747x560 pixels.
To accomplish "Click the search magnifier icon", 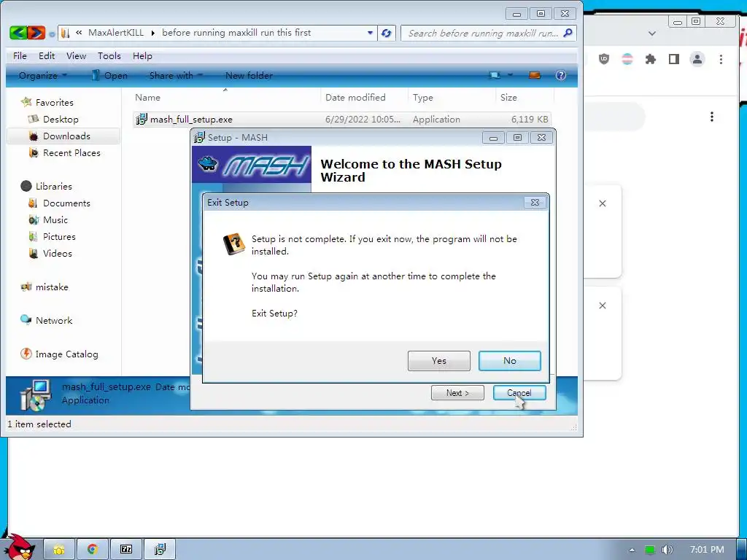I will 568,33.
